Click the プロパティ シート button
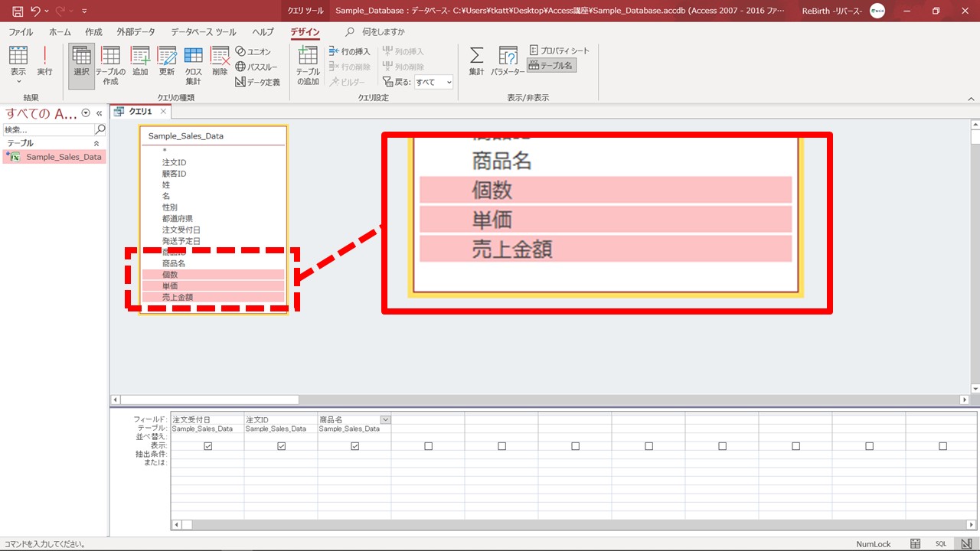The image size is (980, 551). pyautogui.click(x=560, y=51)
